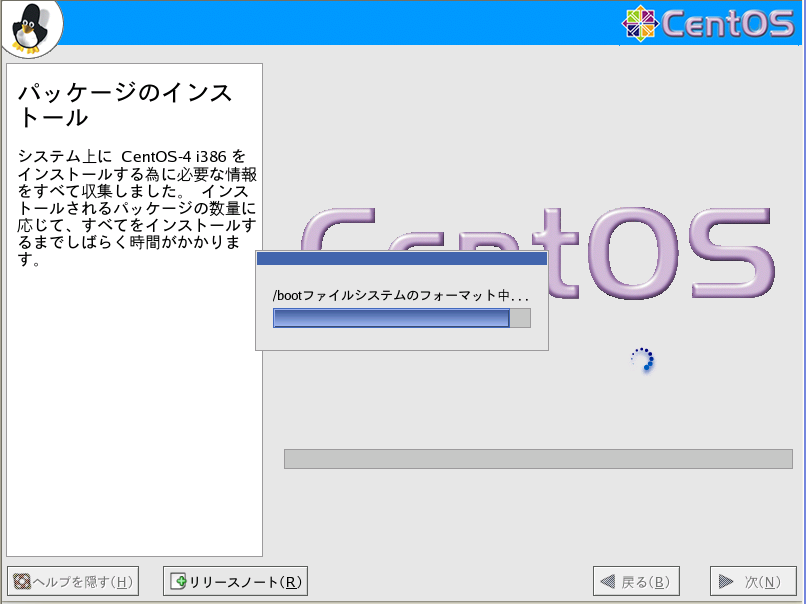The image size is (806, 604).
Task: Click the /boot formatting progress bar
Action: point(402,318)
